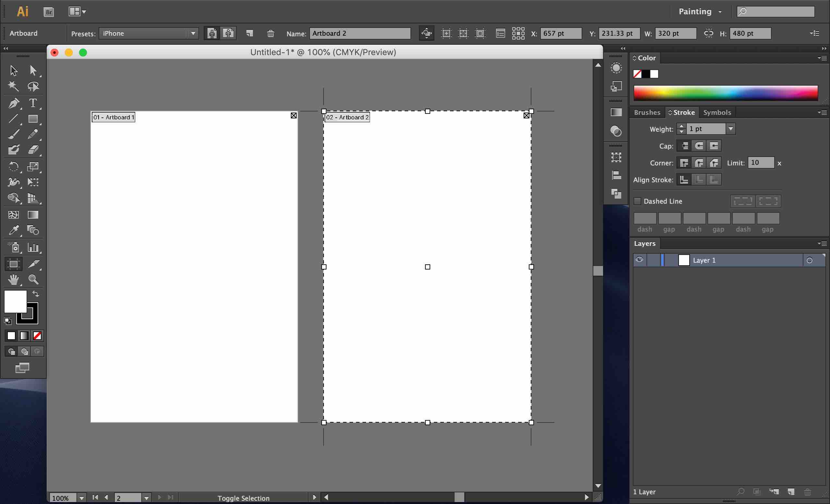Switch to the Brushes tab
Image resolution: width=830 pixels, height=504 pixels.
[647, 113]
